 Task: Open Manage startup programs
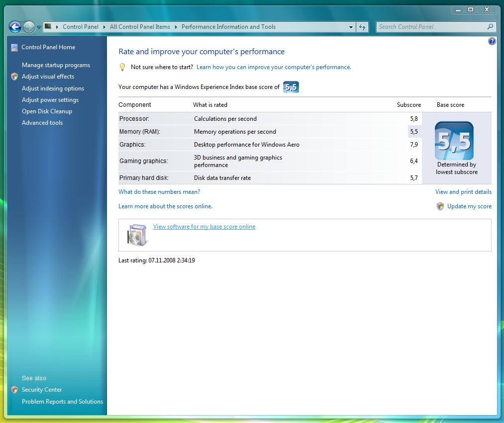point(56,65)
